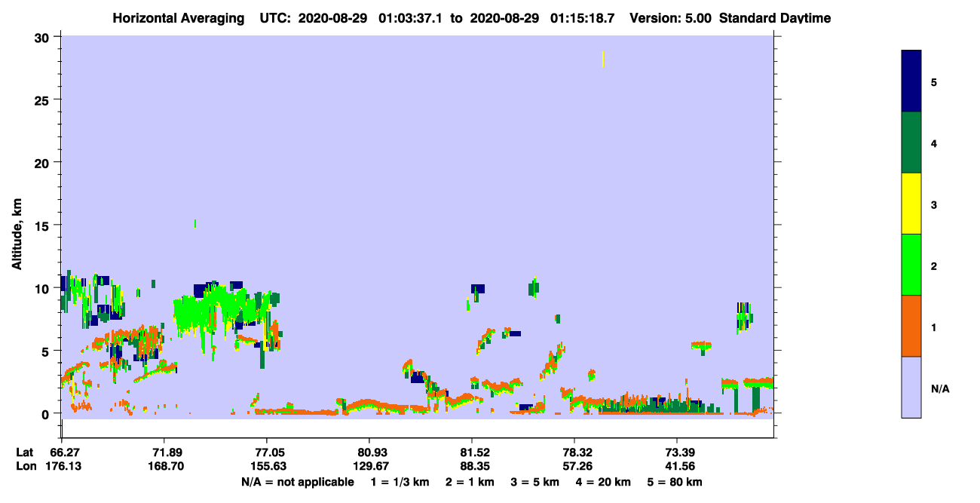
Task: Click the yellow colorbar segment labeled 3
Action: [x=911, y=204]
